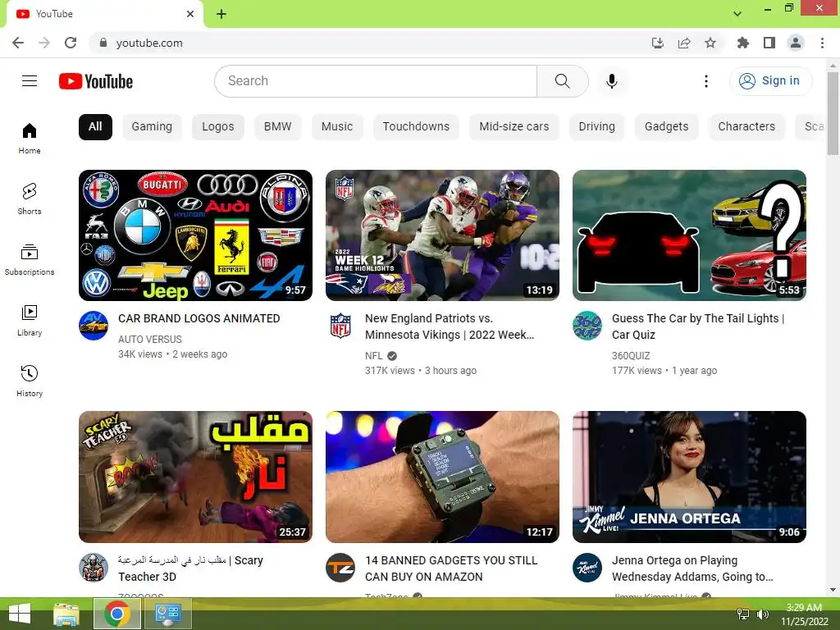Open Subscriptions in the sidebar

(x=30, y=260)
